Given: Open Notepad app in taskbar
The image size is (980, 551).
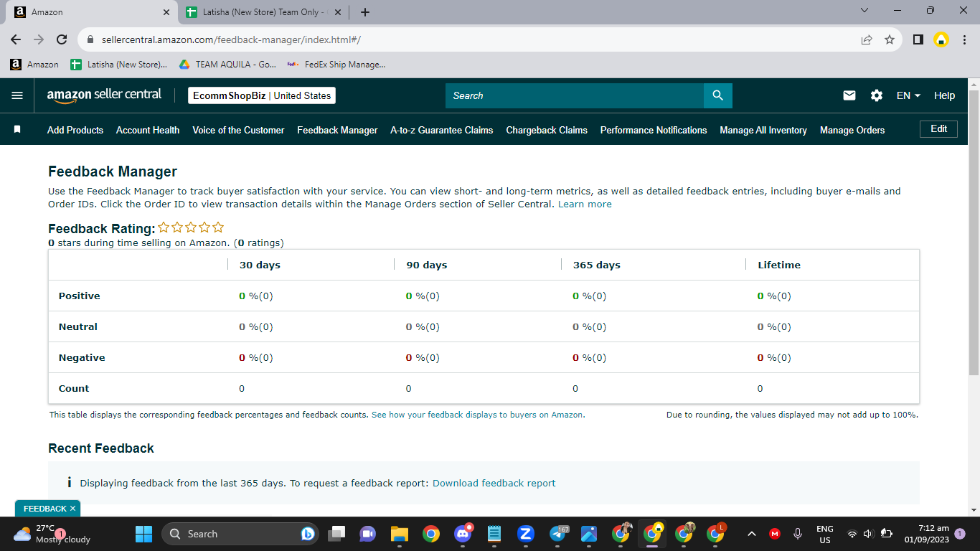Looking at the screenshot, I should tap(494, 534).
